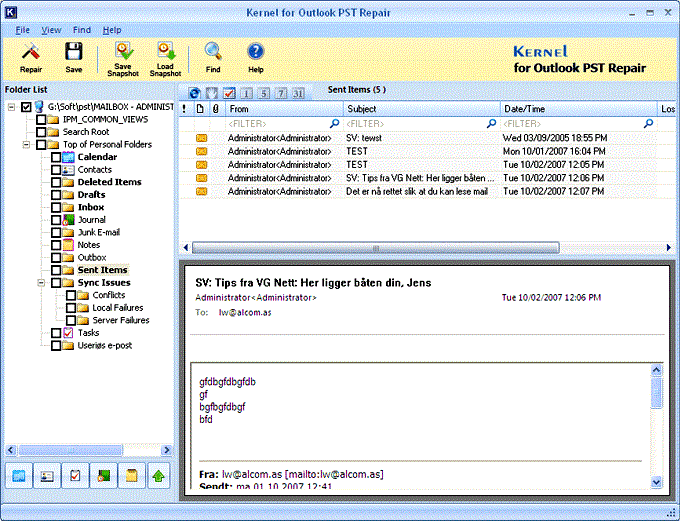This screenshot has height=521, width=680.
Task: Click the Date/Time filter search magnifier
Action: [x=648, y=124]
